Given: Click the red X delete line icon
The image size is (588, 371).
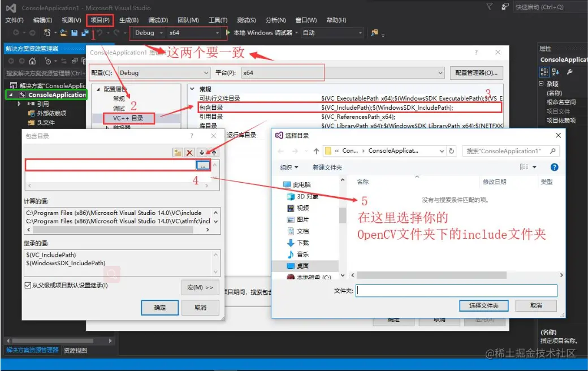Looking at the screenshot, I should (189, 152).
